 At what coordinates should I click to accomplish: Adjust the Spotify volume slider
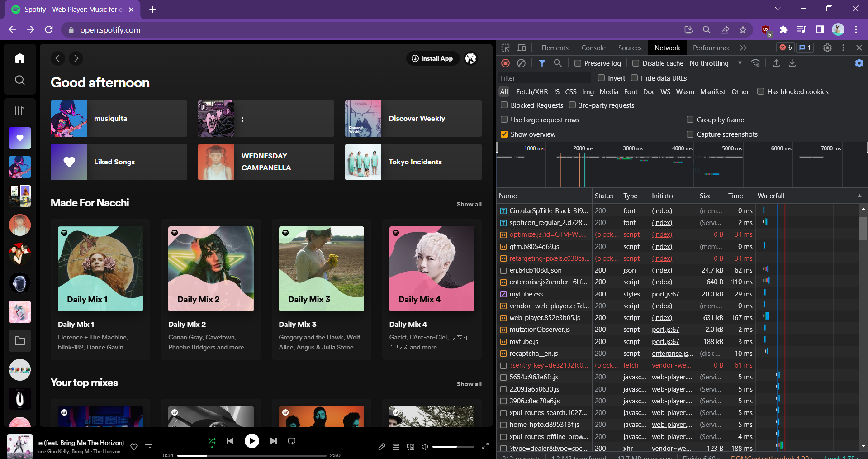coord(454,447)
